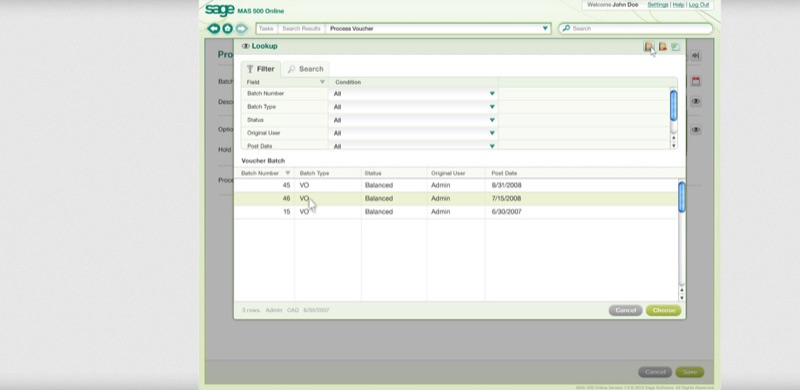
Task: Go to the home icon in navigation bar
Action: tap(228, 29)
